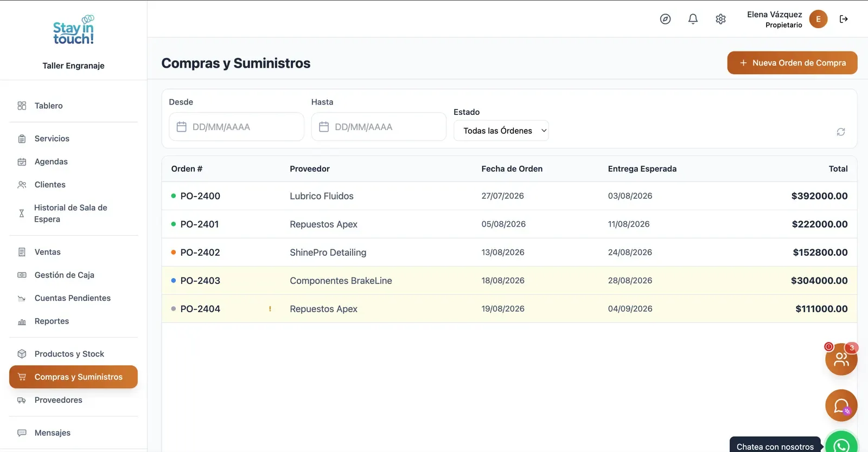Click the Stay in touch logo
868x452 pixels.
click(73, 30)
